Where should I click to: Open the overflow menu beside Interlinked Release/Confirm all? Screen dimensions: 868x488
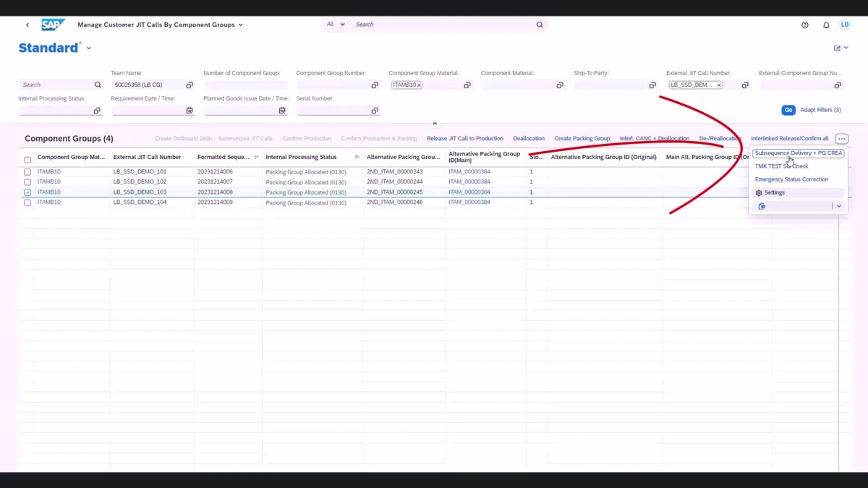coord(841,138)
